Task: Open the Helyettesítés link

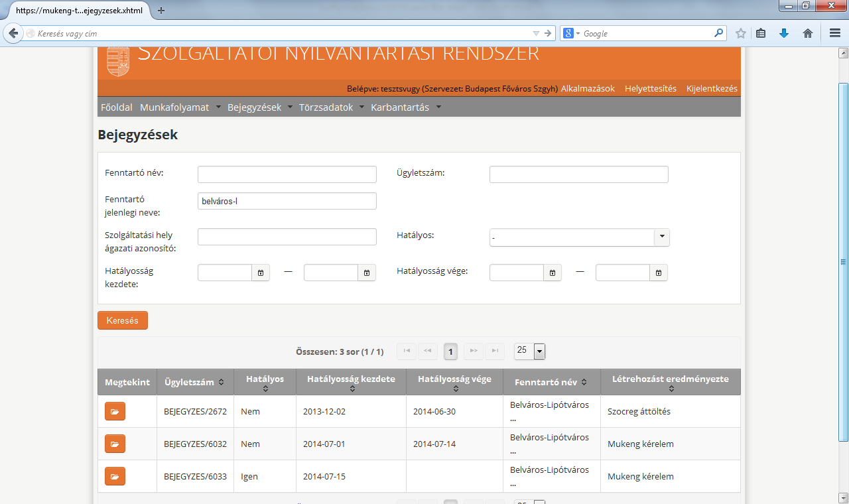Action: (x=651, y=88)
